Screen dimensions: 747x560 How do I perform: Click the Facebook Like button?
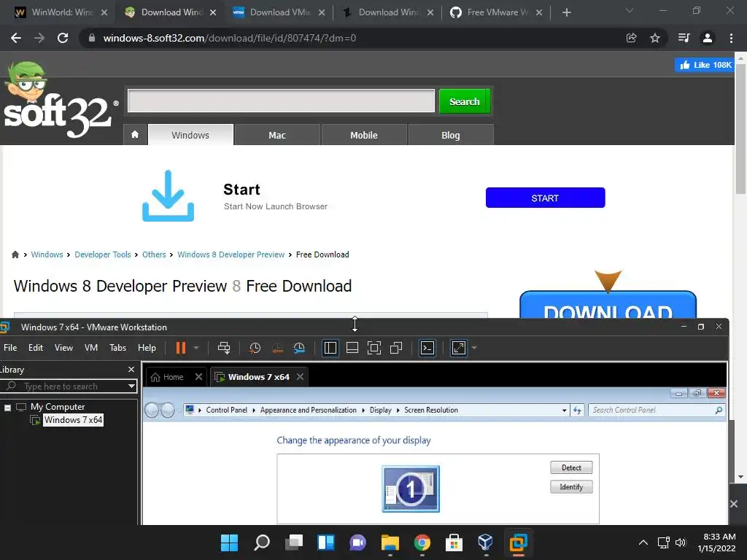[705, 65]
